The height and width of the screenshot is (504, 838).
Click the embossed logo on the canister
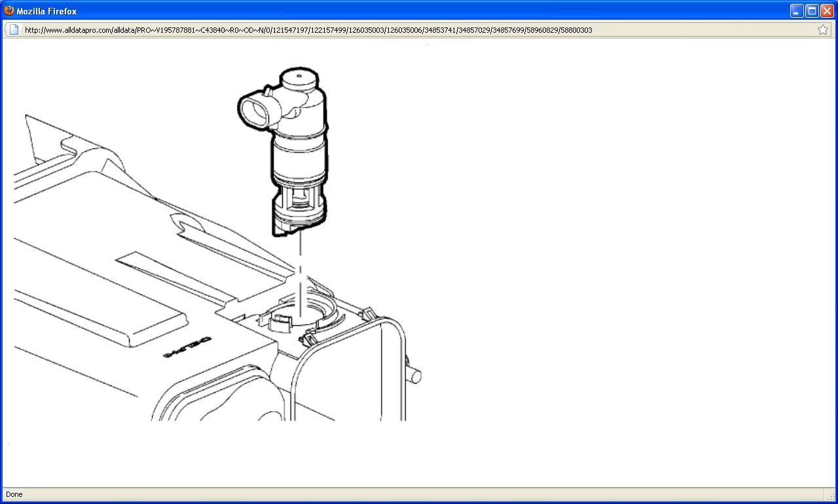tap(187, 347)
